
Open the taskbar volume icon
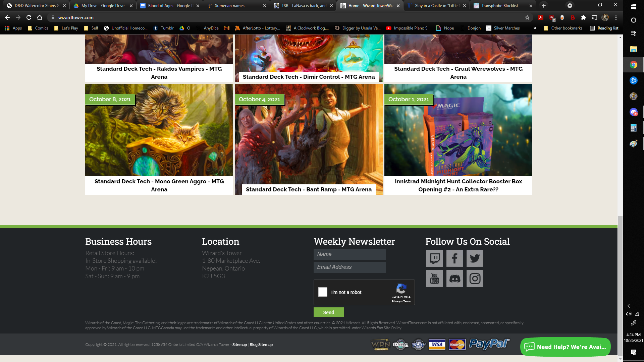click(629, 314)
